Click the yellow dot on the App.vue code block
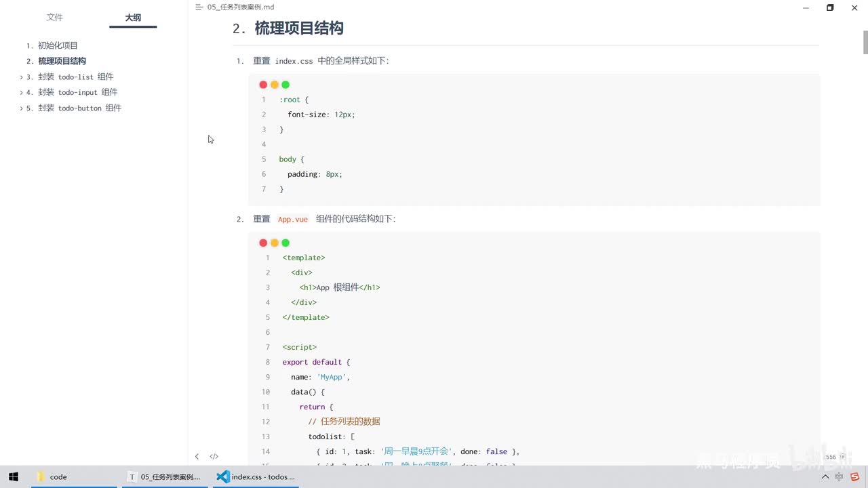This screenshot has height=488, width=868. 274,243
